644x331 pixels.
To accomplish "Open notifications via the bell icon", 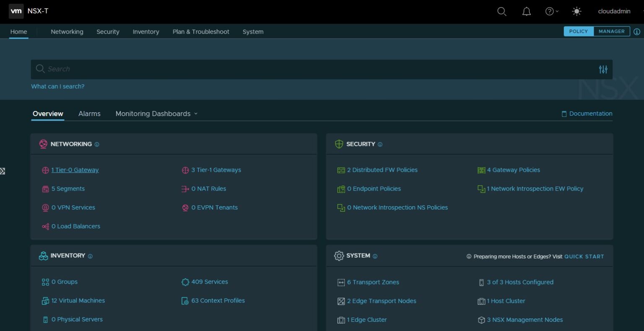I will pos(527,11).
